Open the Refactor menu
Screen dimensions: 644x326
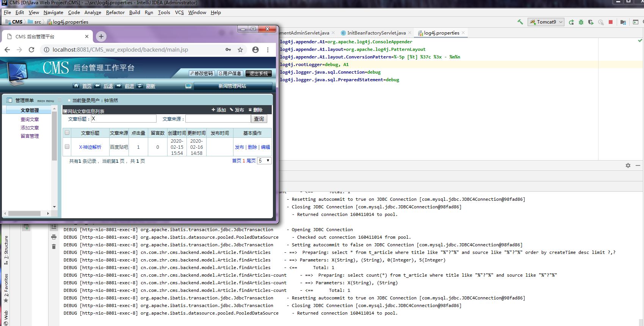point(115,12)
